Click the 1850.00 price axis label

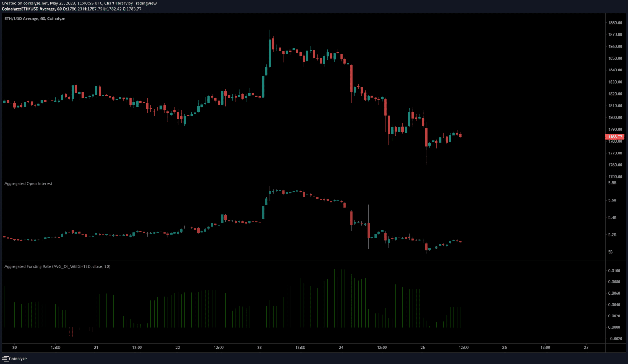(615, 58)
